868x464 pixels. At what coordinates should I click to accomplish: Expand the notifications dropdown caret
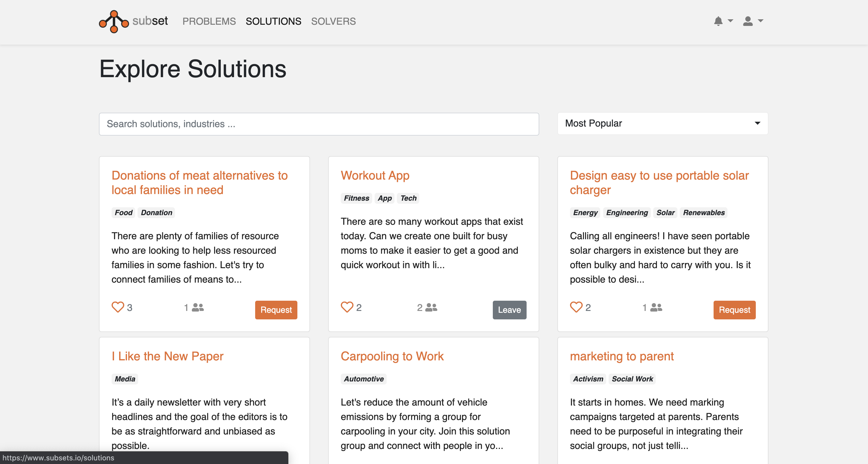pyautogui.click(x=730, y=21)
